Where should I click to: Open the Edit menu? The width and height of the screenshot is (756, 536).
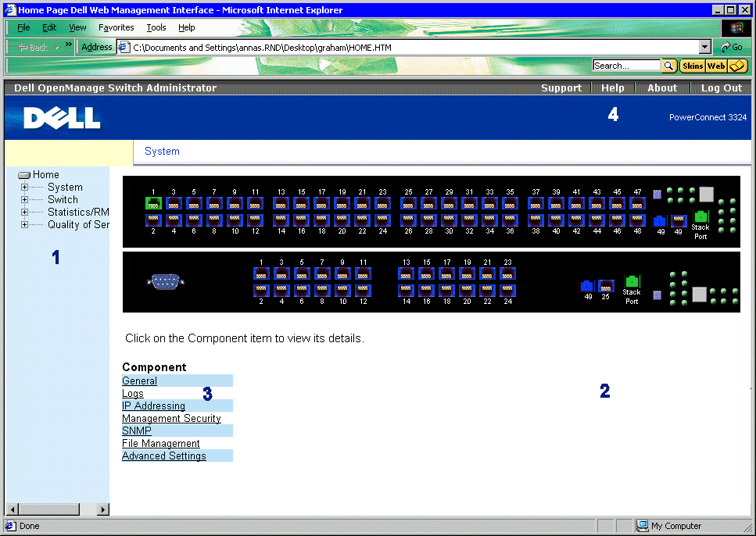(49, 27)
